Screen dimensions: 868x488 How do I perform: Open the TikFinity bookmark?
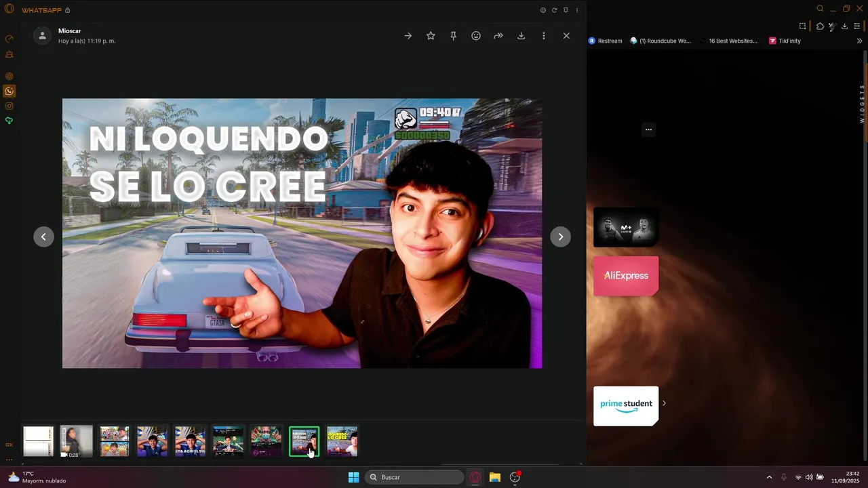[785, 41]
